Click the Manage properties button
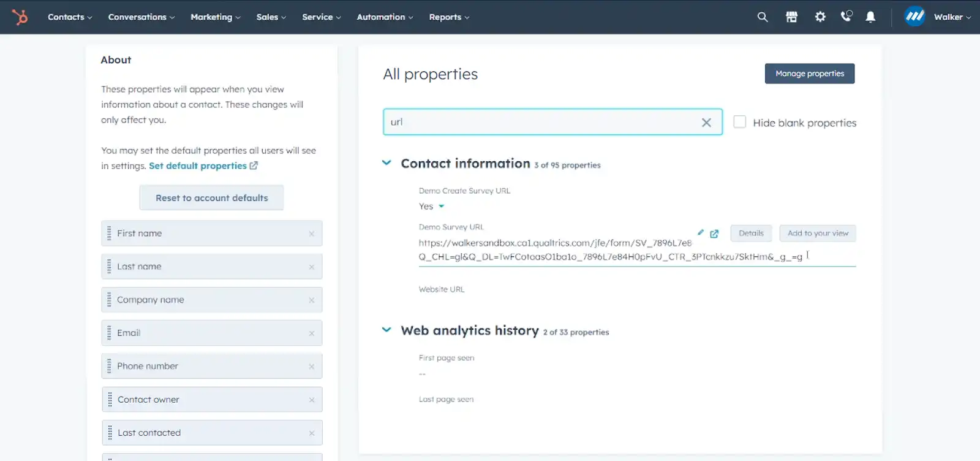The width and height of the screenshot is (980, 461). coord(810,74)
